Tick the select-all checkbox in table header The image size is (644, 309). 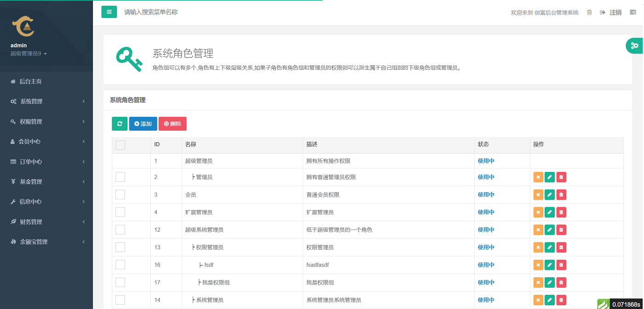120,145
